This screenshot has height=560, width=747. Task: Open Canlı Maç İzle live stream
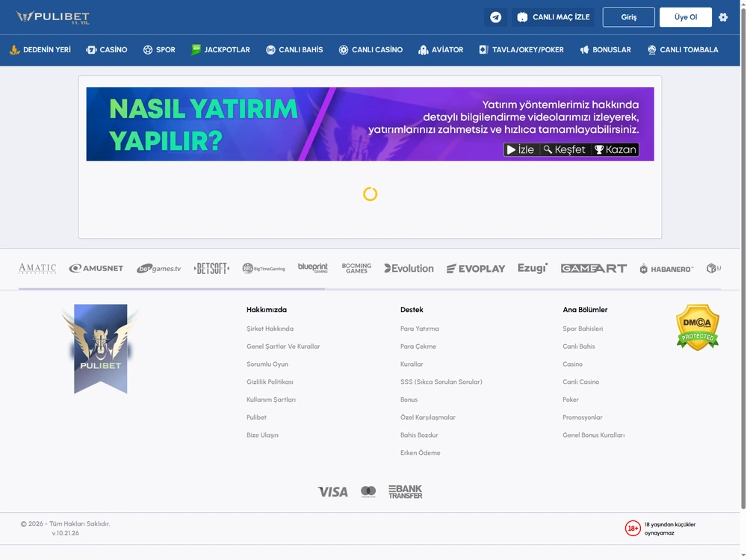(x=553, y=17)
